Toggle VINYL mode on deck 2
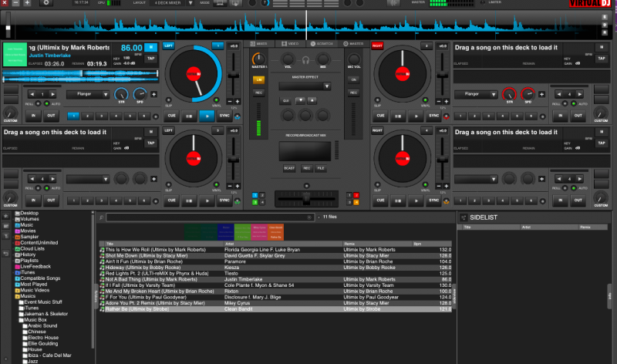617x364 pixels. click(426, 100)
